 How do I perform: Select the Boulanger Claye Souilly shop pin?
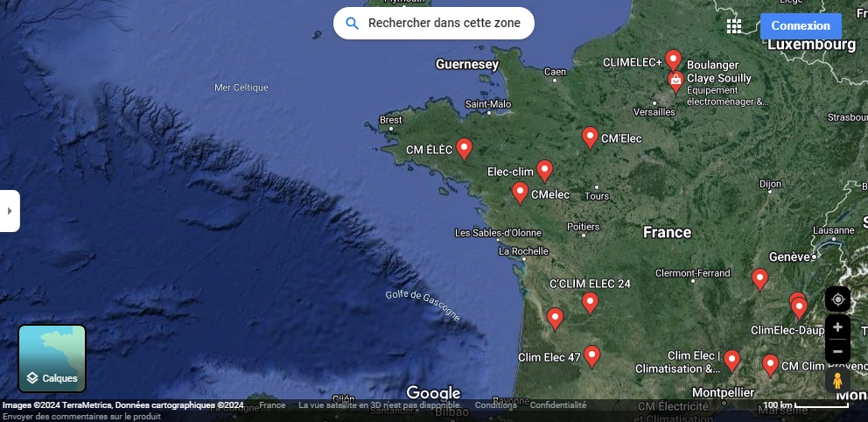(675, 82)
